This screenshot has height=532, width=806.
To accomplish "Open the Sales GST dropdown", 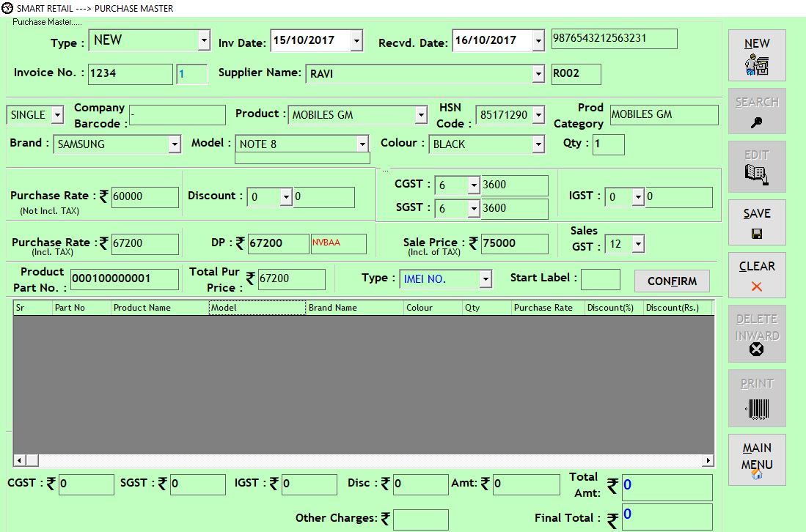I will 638,244.
